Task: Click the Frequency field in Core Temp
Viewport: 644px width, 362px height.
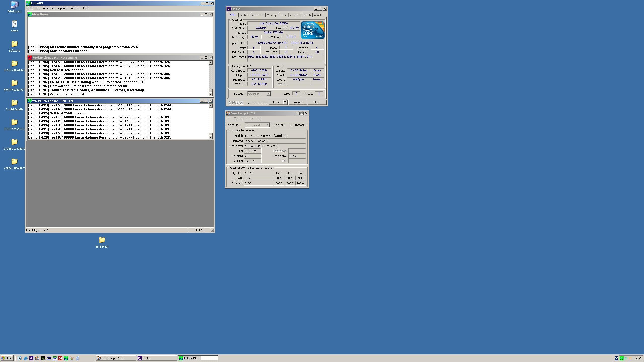Action: point(275,146)
